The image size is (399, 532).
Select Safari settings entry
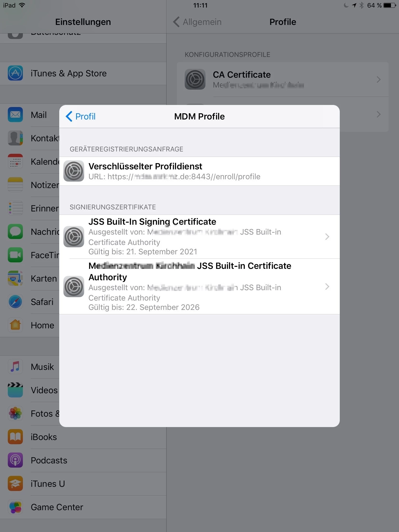click(30, 302)
